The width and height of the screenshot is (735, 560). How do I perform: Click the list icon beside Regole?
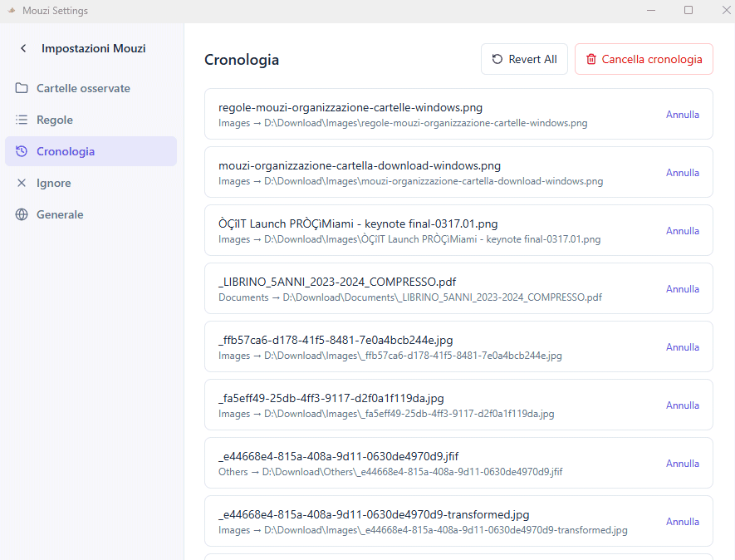point(22,120)
